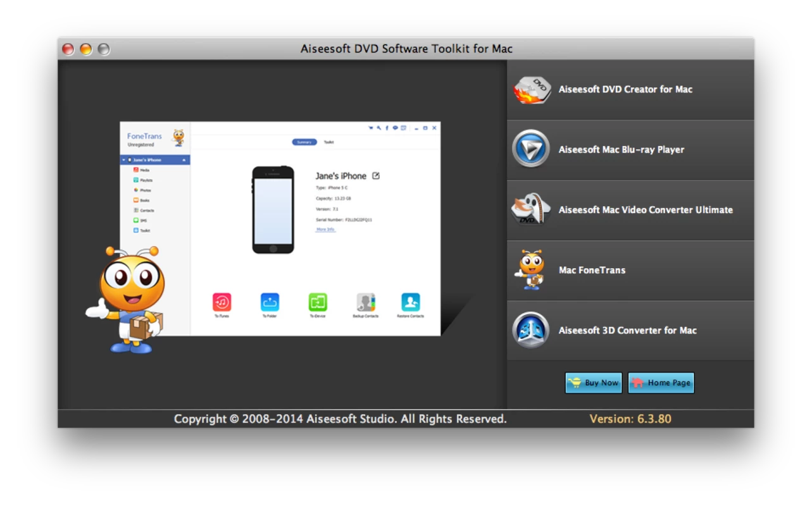This screenshot has height=506, width=812.
Task: Close the toolkit window with red button
Action: click(x=68, y=49)
